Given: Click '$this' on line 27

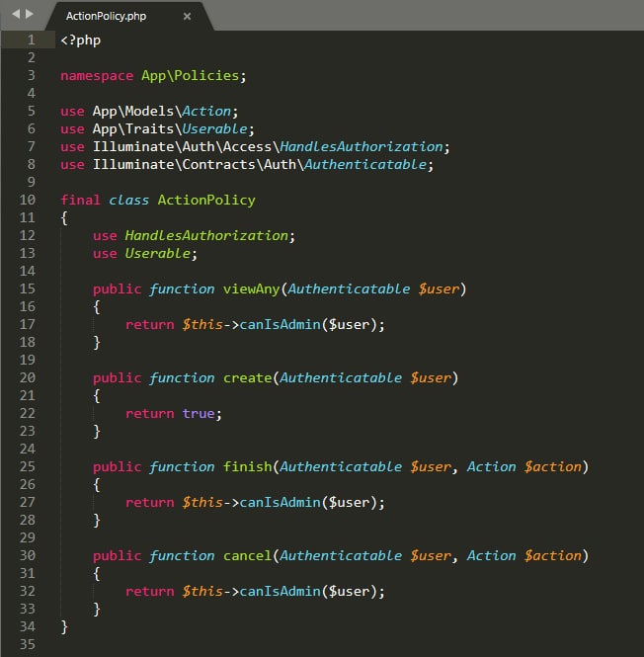Looking at the screenshot, I should (202, 503).
